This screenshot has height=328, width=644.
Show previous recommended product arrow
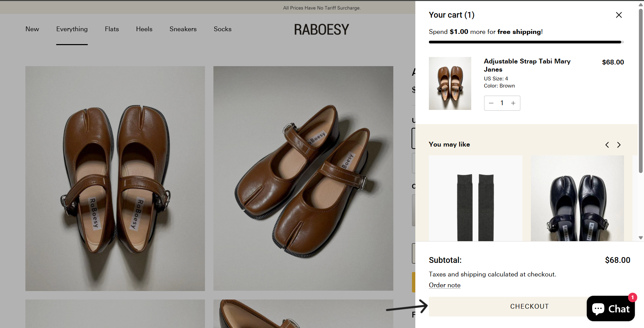(607, 145)
